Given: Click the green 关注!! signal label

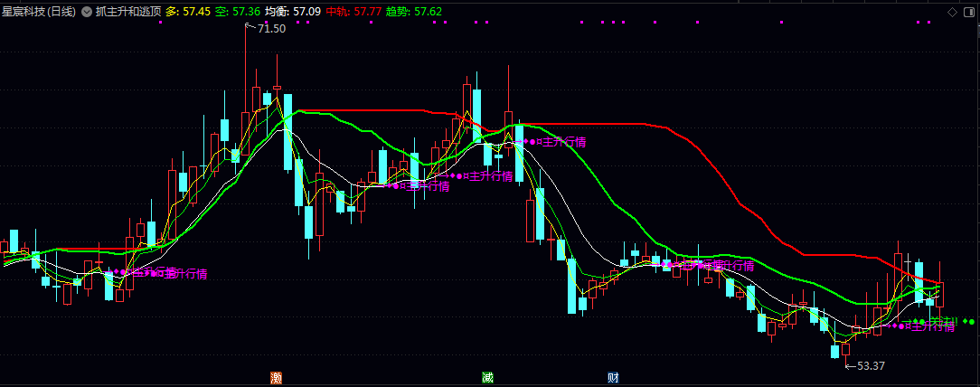Looking at the screenshot, I should 943,321.
